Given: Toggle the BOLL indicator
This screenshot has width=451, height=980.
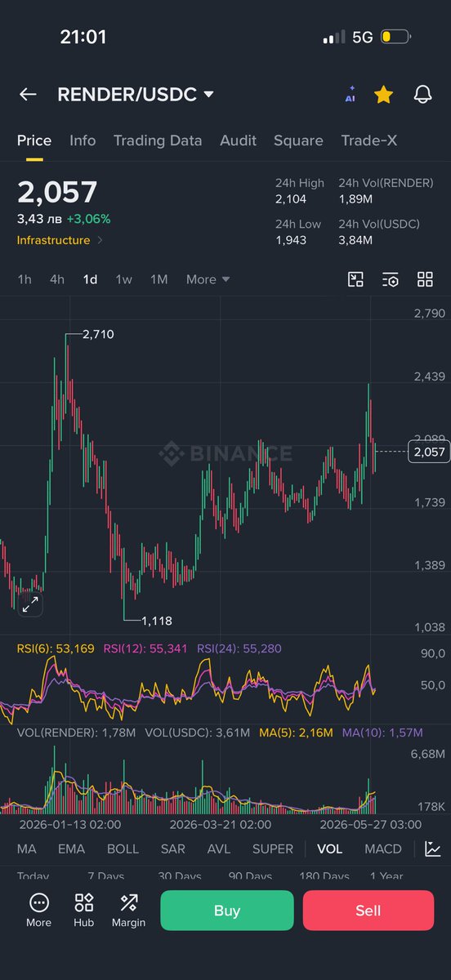Looking at the screenshot, I should point(123,849).
